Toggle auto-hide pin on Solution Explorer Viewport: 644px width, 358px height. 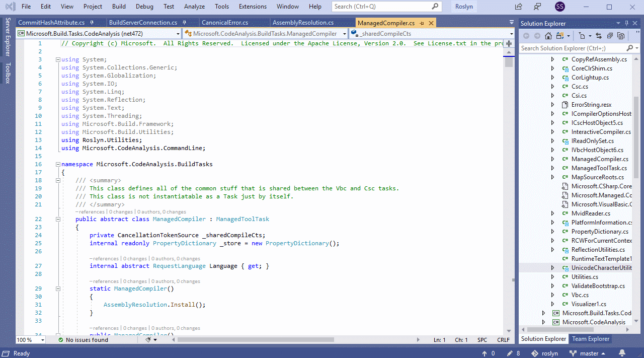(x=627, y=23)
